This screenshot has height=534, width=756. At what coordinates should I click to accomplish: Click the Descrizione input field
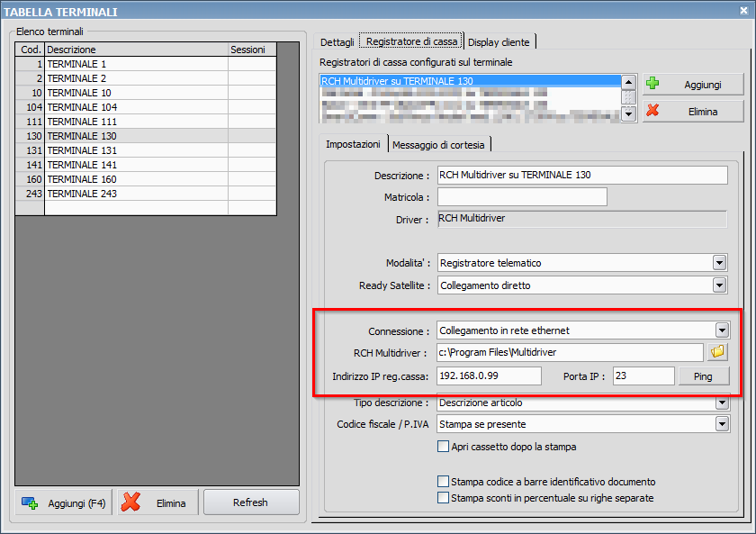[x=582, y=175]
